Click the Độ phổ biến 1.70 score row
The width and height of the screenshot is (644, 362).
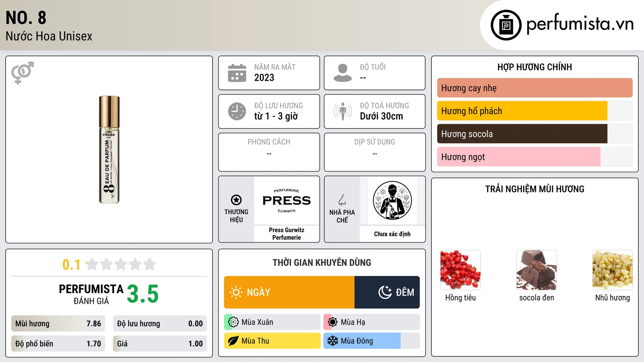58,344
